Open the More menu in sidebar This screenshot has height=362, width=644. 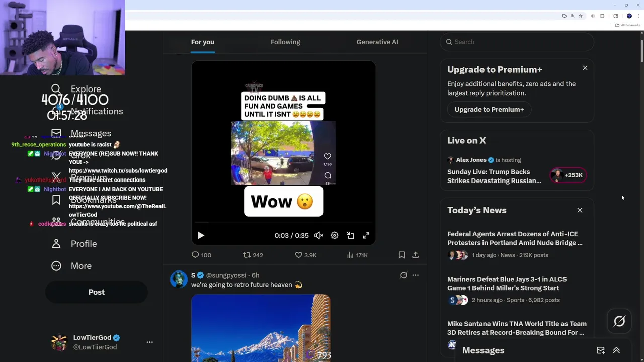coord(71,266)
